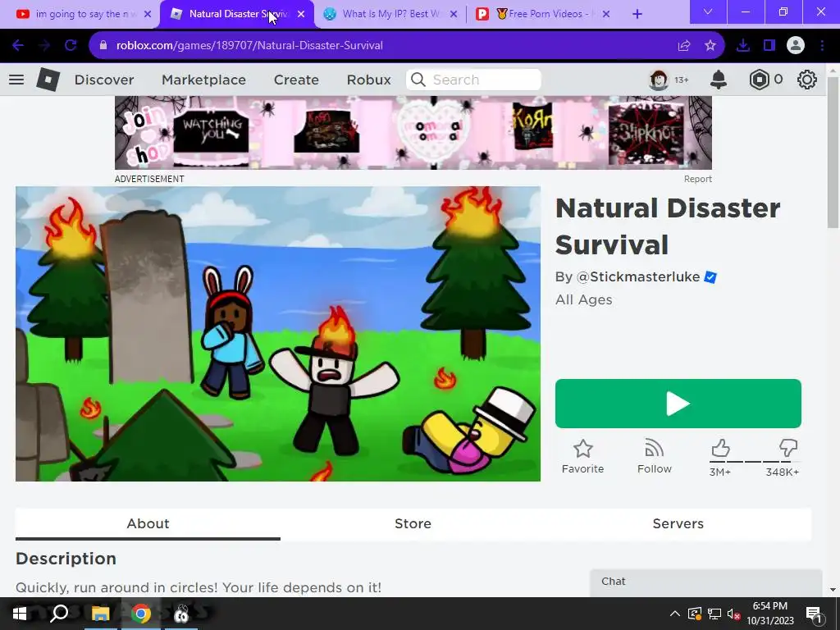This screenshot has height=630, width=840.
Task: Click the like-dislike vote ratio bar
Action: [755, 461]
